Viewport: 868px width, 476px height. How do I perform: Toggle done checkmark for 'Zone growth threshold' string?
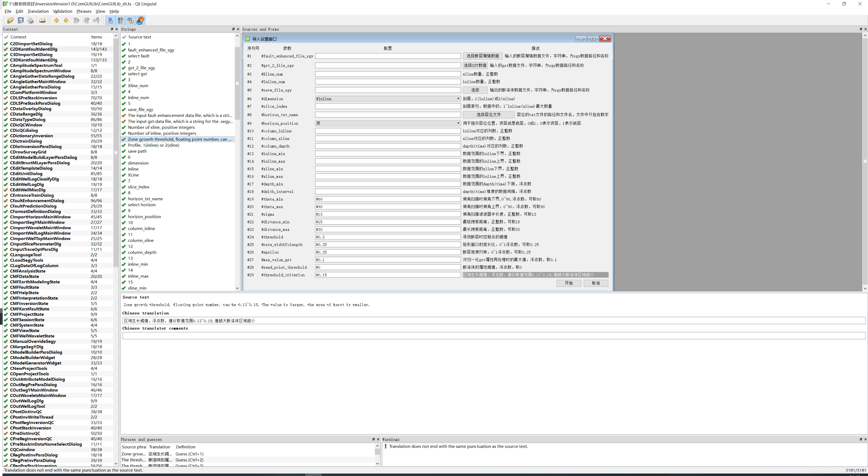point(124,139)
